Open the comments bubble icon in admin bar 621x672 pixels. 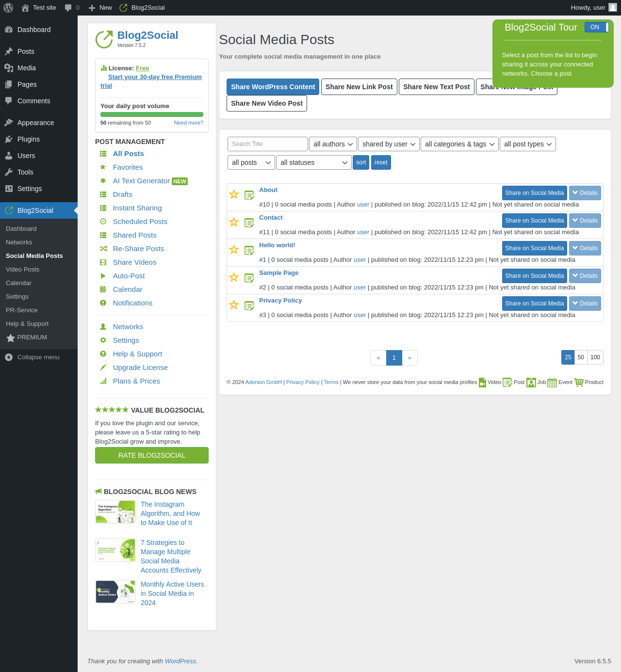[68, 8]
